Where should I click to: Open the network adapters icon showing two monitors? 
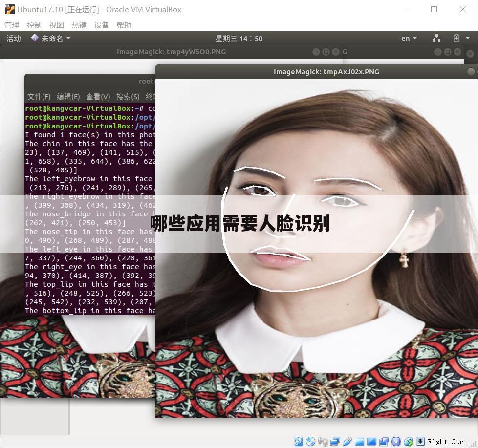click(x=335, y=441)
